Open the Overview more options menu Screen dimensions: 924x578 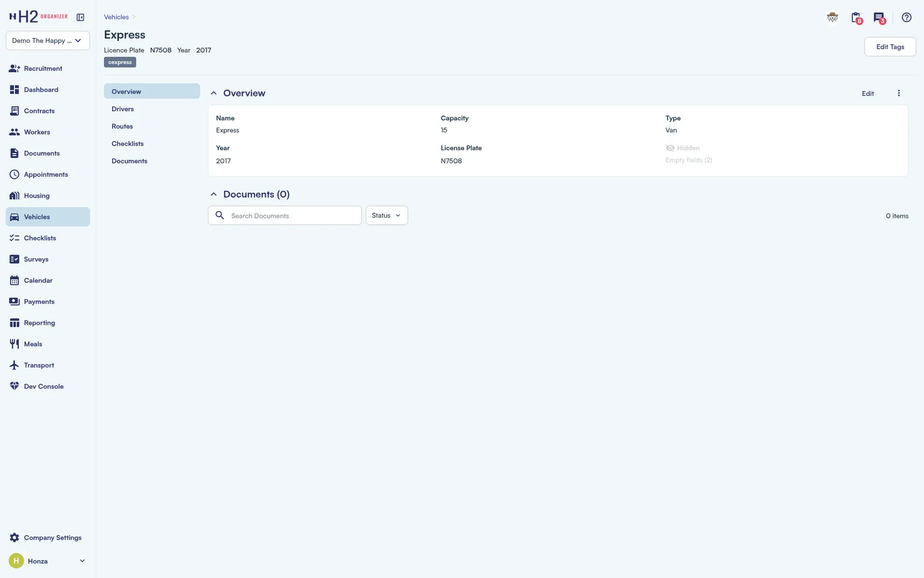click(899, 93)
